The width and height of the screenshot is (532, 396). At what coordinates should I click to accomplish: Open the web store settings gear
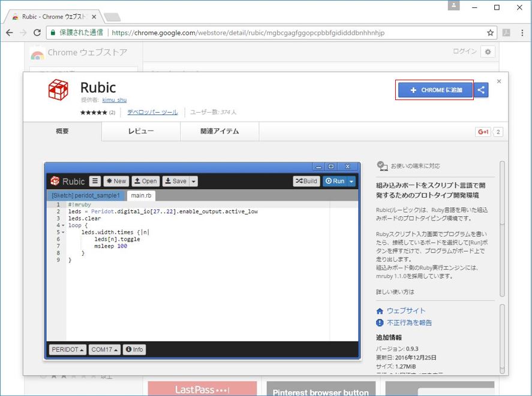pyautogui.click(x=488, y=52)
